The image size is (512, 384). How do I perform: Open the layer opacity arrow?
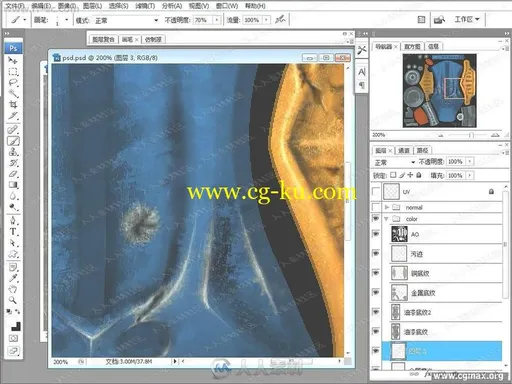coord(470,162)
